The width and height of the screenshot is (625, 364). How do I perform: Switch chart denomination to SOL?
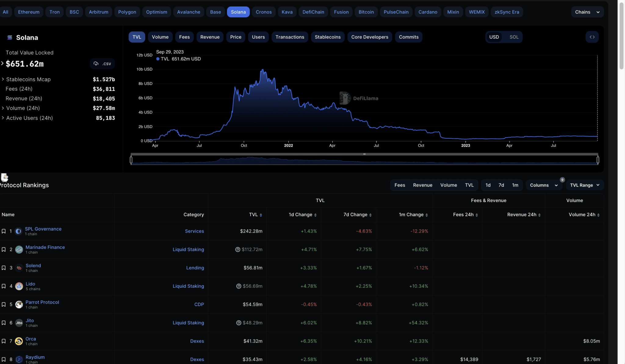click(514, 37)
